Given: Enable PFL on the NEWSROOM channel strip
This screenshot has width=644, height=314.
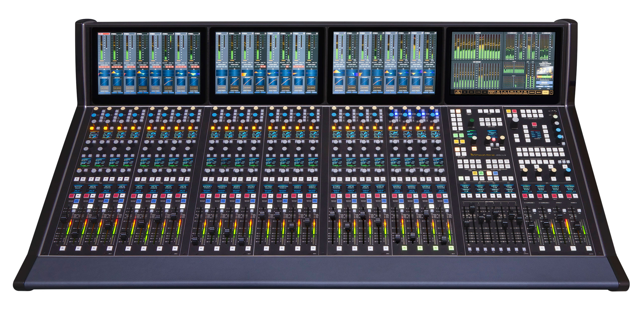Looking at the screenshot, I should (282, 248).
